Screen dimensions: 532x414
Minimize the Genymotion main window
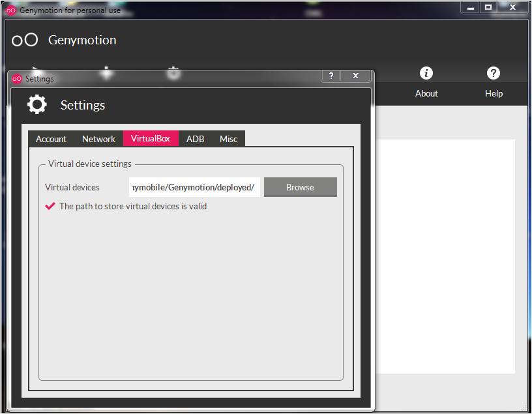tap(470, 7)
